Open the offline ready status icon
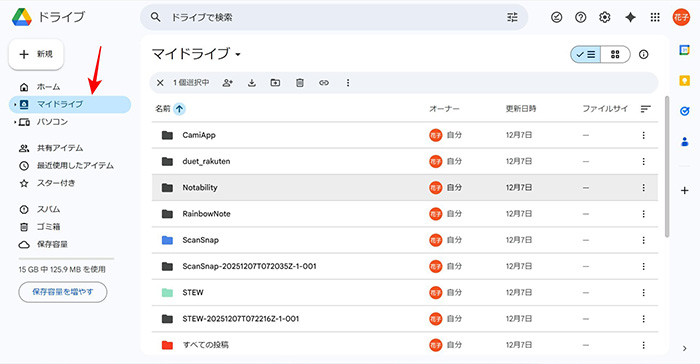 556,17
